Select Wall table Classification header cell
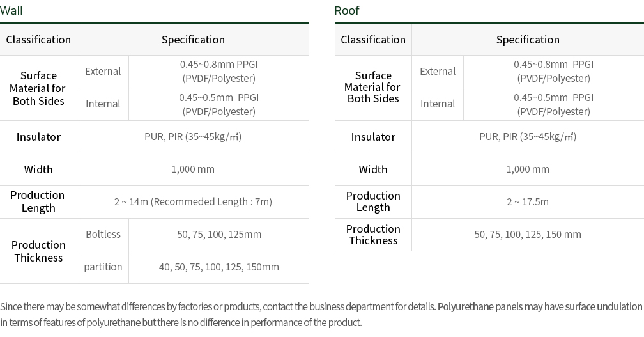 (38, 40)
